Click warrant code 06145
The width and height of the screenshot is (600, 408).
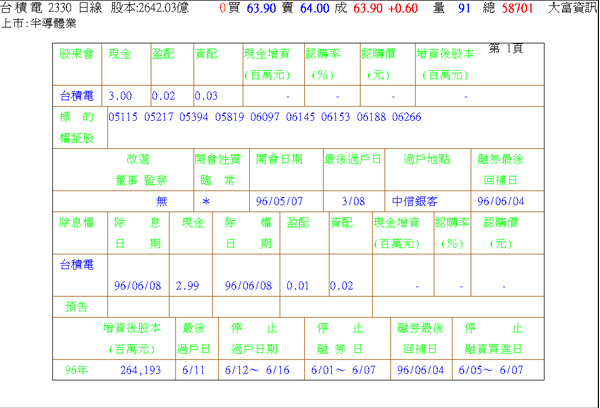(x=300, y=117)
